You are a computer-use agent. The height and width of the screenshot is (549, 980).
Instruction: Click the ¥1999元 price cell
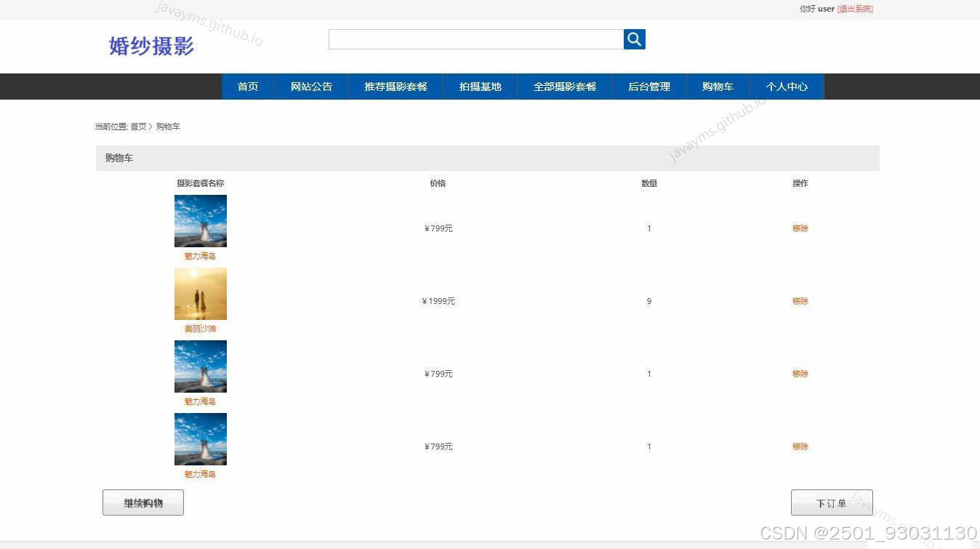[438, 301]
